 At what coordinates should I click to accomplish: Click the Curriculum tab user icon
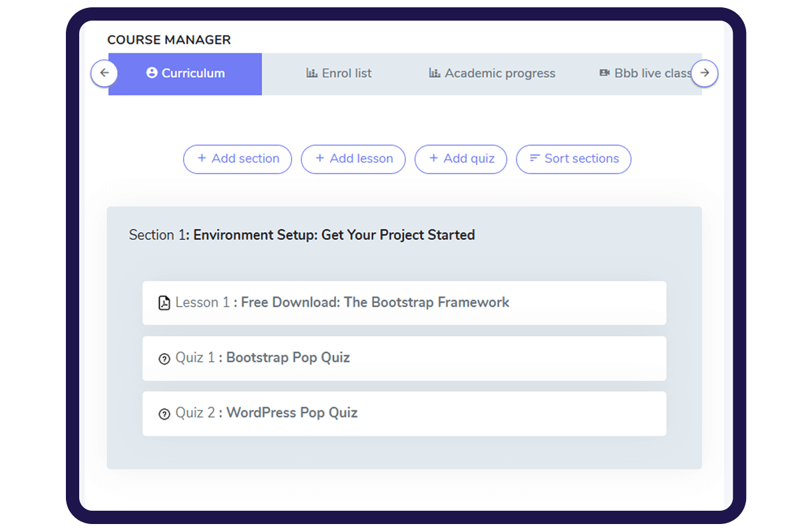[152, 73]
